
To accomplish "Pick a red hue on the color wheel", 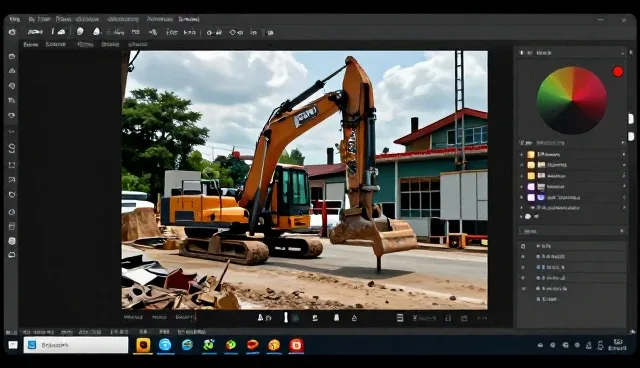I will [x=590, y=92].
